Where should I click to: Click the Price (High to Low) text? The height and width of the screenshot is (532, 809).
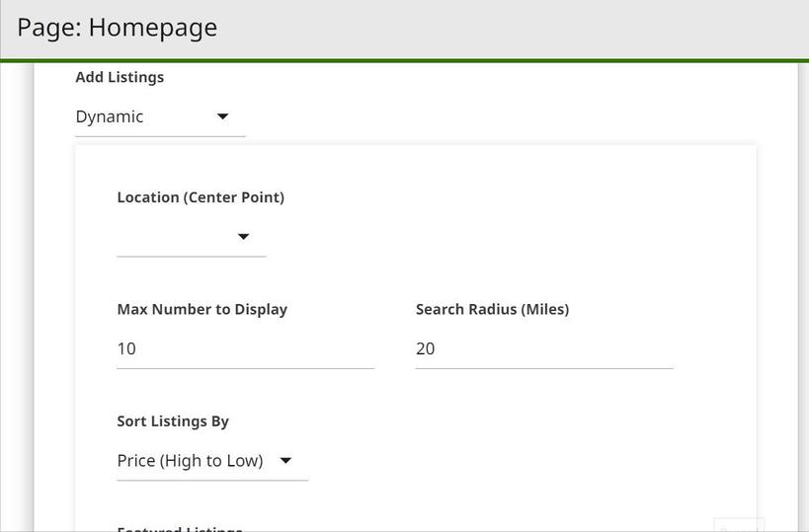pyautogui.click(x=190, y=461)
